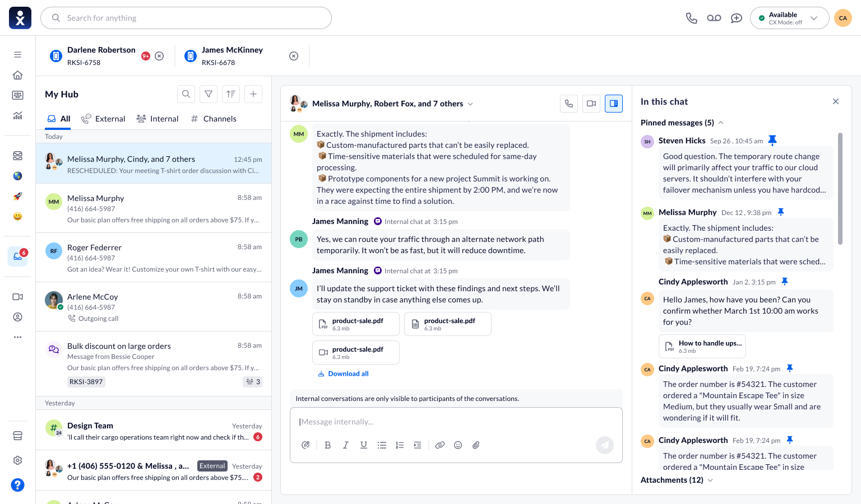Screen dimensions: 861x504
Task: Open settings gear in left sidebar
Action: (x=18, y=460)
